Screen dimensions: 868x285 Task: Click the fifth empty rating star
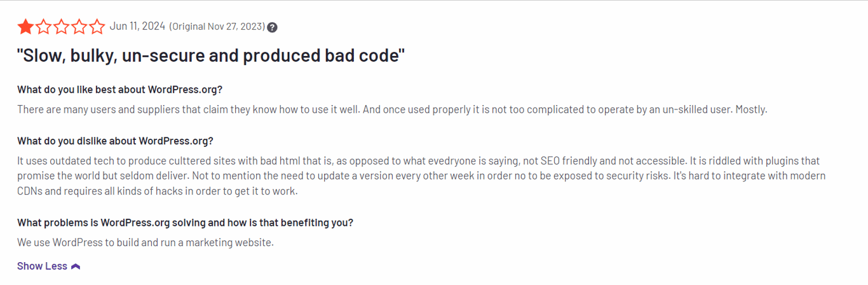coord(97,27)
